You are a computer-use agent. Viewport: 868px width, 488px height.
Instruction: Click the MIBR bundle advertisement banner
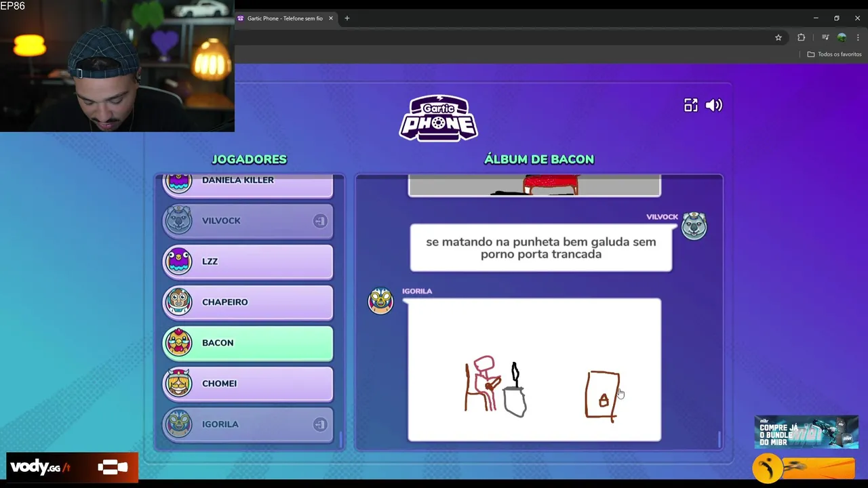806,432
